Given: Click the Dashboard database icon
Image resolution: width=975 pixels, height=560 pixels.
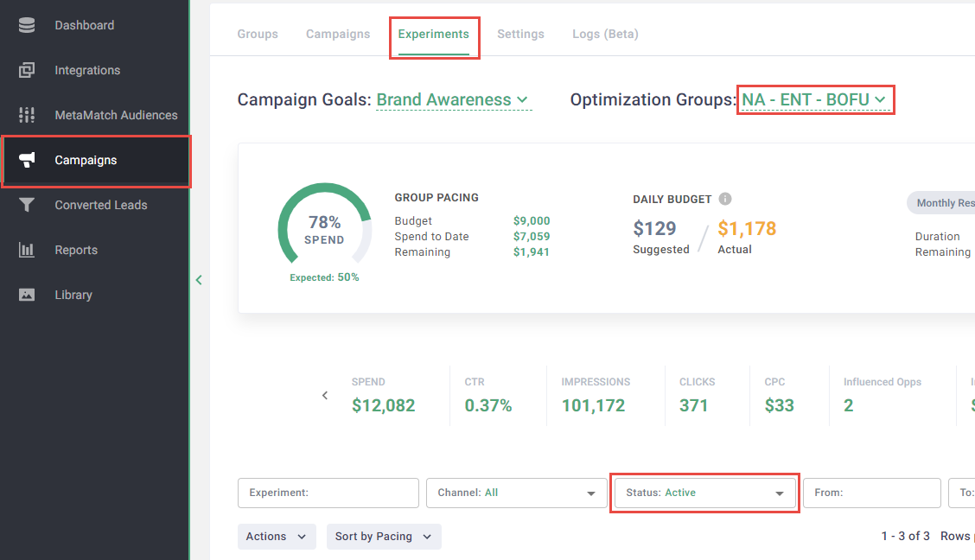Looking at the screenshot, I should (x=27, y=25).
